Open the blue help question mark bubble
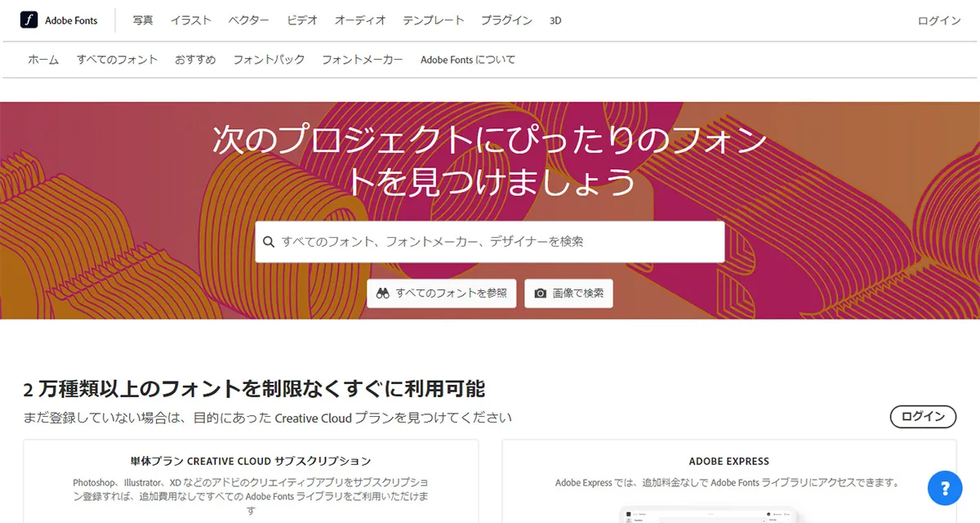 click(x=945, y=488)
